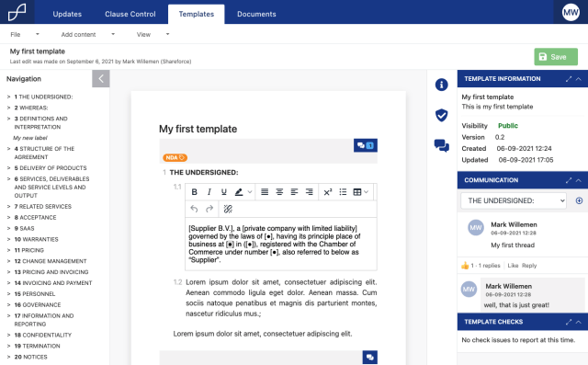Switch to the Updates tab
The height and width of the screenshot is (365, 588).
pos(67,14)
